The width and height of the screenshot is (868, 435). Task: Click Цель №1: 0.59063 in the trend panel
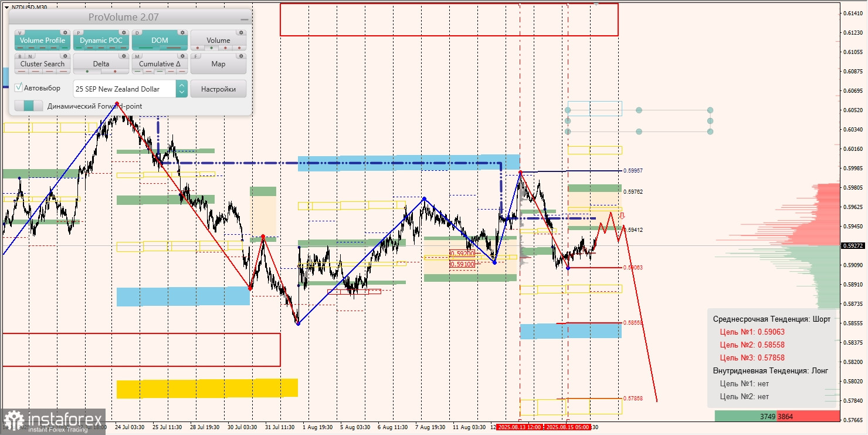tap(752, 332)
